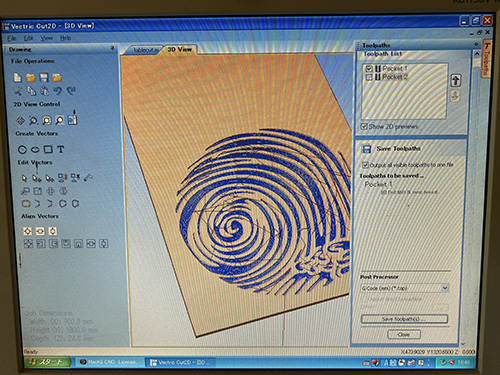Screen dimensions: 500x375
Task: Click the Save Toolpath(s) button
Action: [404, 319]
